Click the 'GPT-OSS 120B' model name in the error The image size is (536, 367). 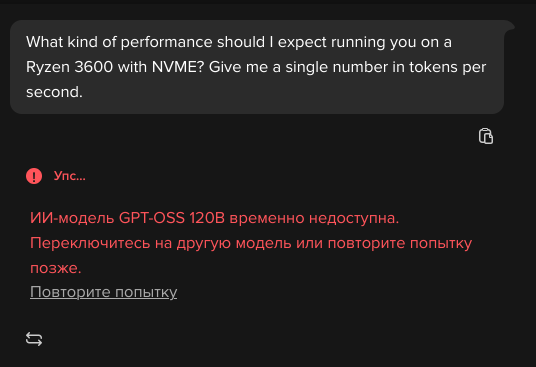point(172,218)
